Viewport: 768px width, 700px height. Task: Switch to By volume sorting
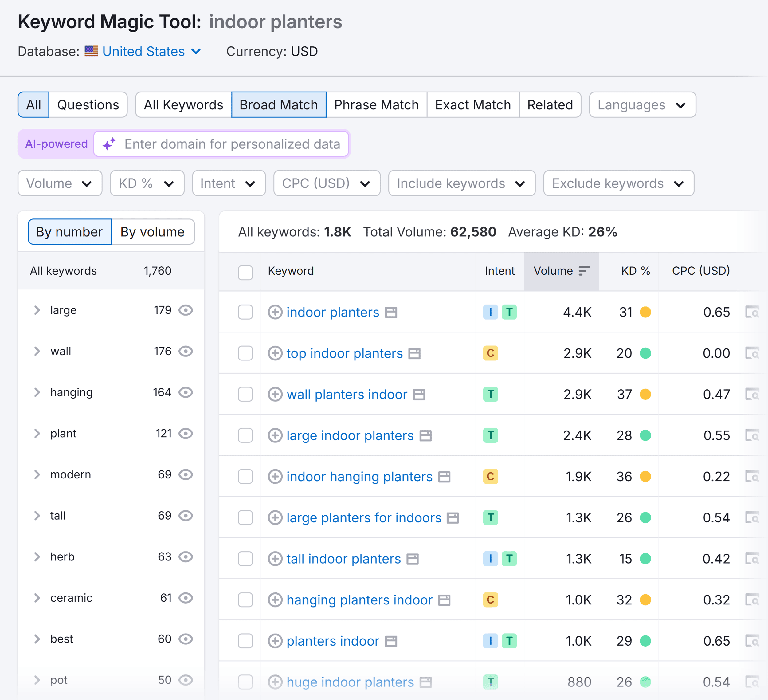152,232
